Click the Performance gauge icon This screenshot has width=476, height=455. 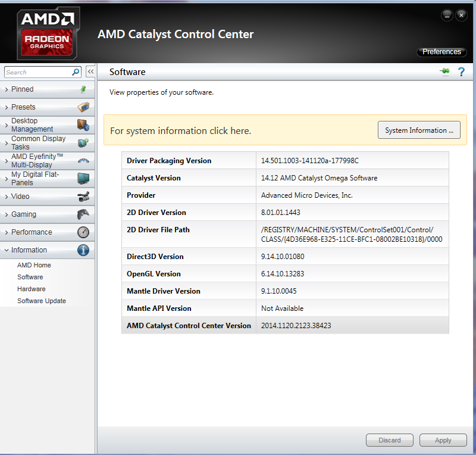coord(83,232)
